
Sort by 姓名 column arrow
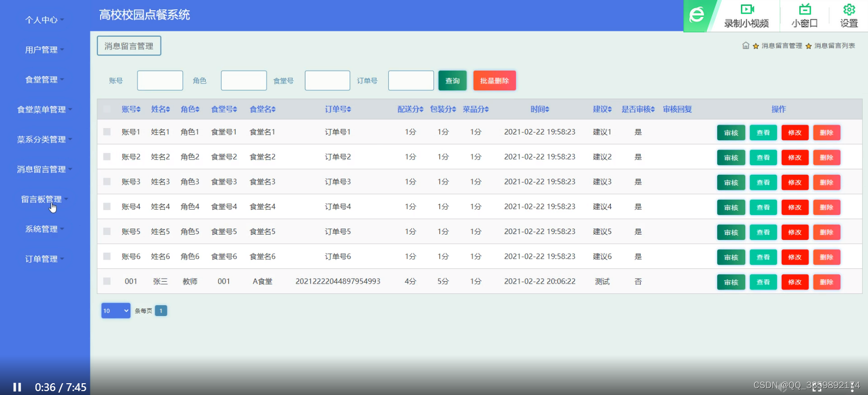coord(168,109)
